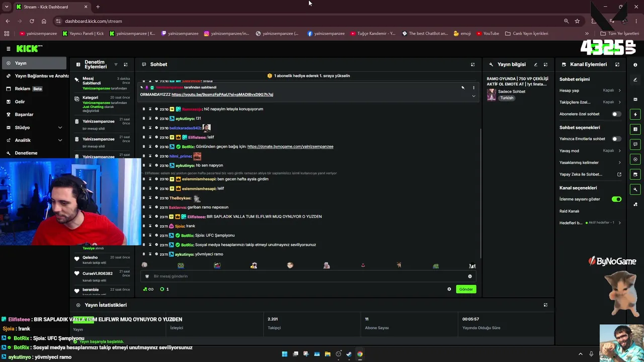Filter the Denetim Eylemleri panel

116,64
